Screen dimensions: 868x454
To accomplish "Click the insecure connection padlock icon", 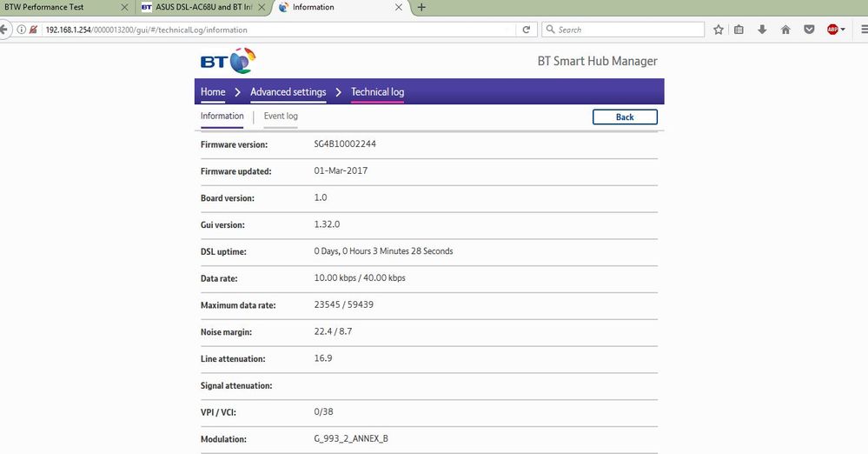I will click(x=33, y=30).
